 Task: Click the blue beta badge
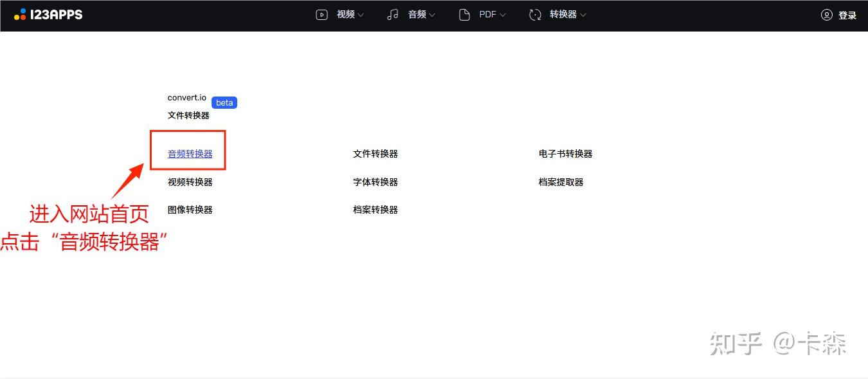point(224,103)
